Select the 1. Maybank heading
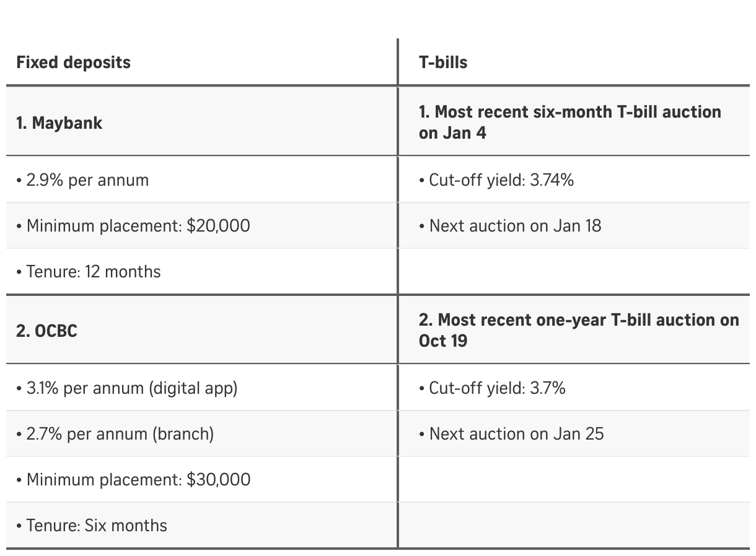 coord(59,123)
